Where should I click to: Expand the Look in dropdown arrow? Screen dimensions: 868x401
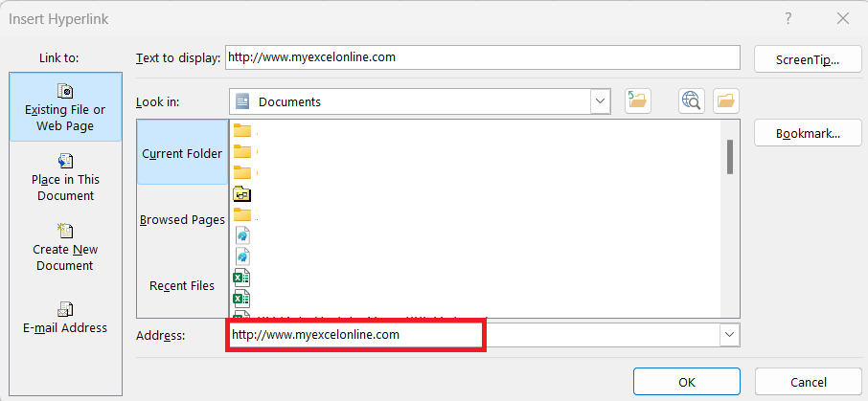pyautogui.click(x=600, y=101)
